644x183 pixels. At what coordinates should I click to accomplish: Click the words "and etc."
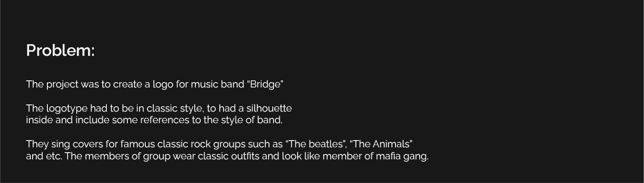pyautogui.click(x=43, y=156)
